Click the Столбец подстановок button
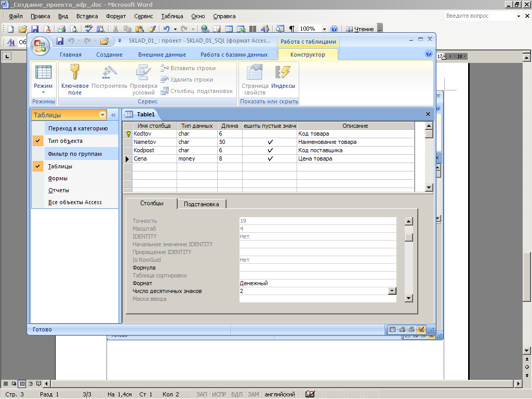 pyautogui.click(x=197, y=91)
